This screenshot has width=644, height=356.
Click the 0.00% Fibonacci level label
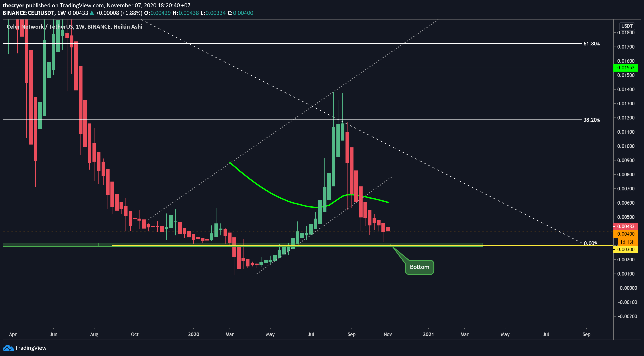[x=591, y=243]
